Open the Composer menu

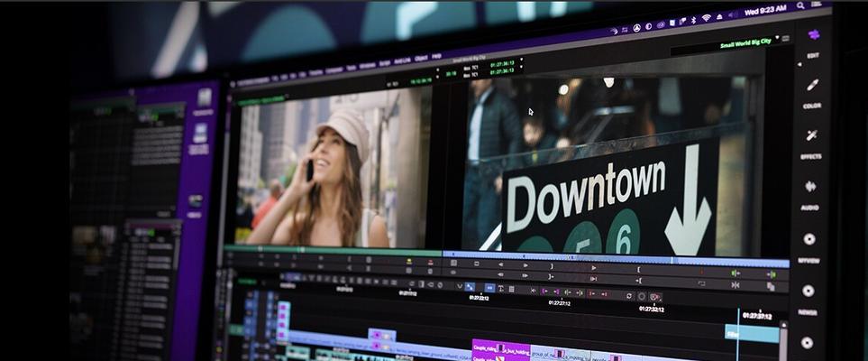click(333, 69)
